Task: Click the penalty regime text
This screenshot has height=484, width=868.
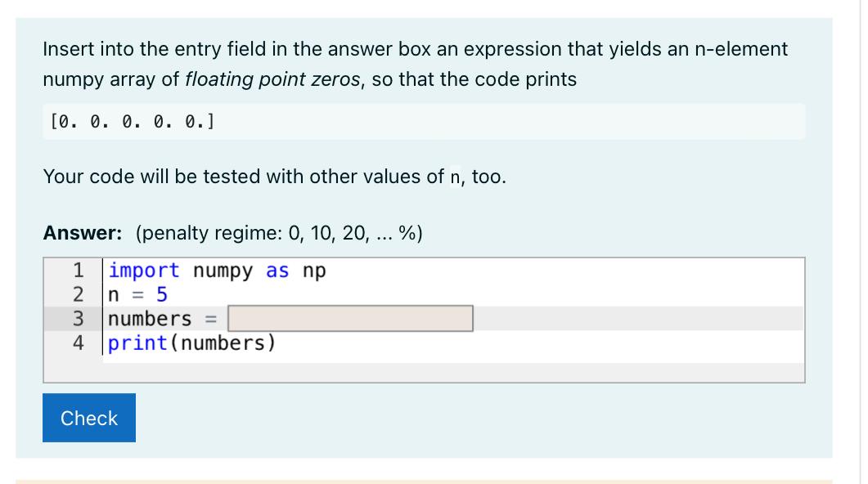Action: click(279, 233)
